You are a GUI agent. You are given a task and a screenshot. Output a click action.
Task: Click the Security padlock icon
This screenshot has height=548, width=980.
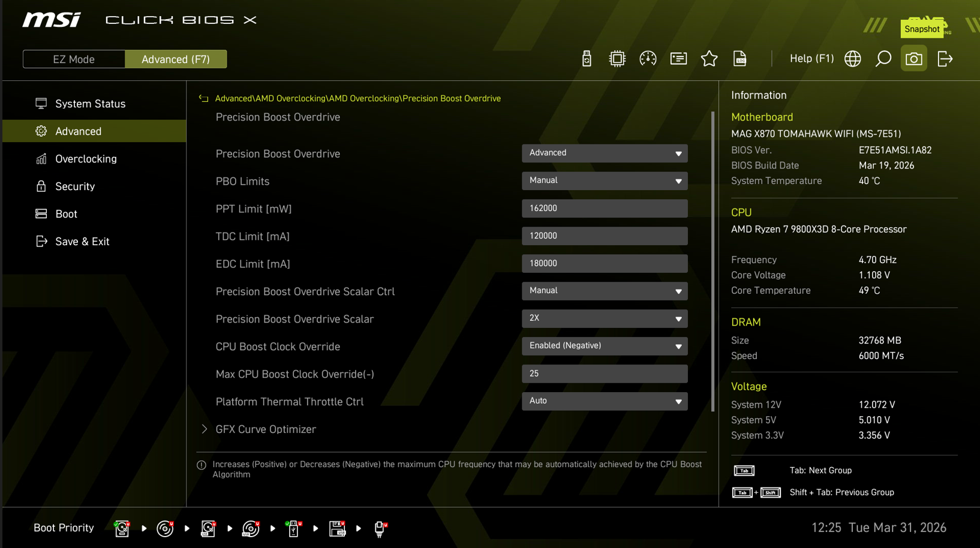[x=41, y=186]
